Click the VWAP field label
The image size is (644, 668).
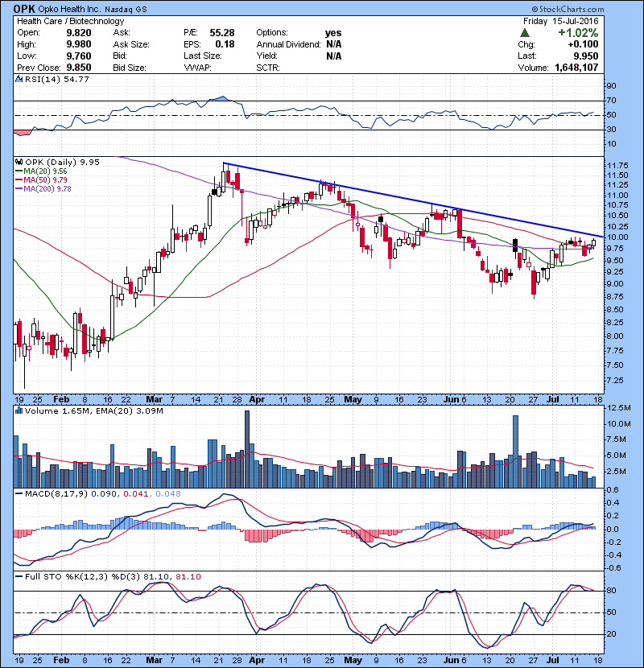pyautogui.click(x=197, y=68)
